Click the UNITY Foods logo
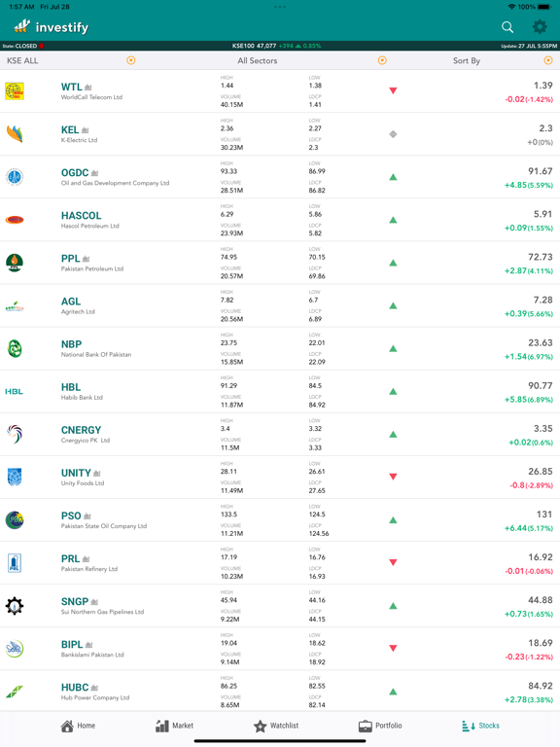Screen dimensions: 560x747 pyautogui.click(x=15, y=477)
